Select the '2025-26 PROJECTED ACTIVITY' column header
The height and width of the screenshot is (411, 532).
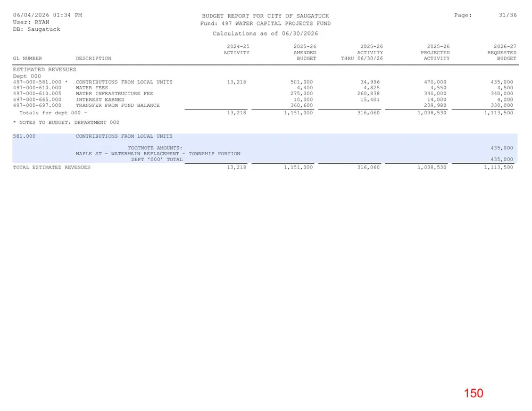point(436,53)
